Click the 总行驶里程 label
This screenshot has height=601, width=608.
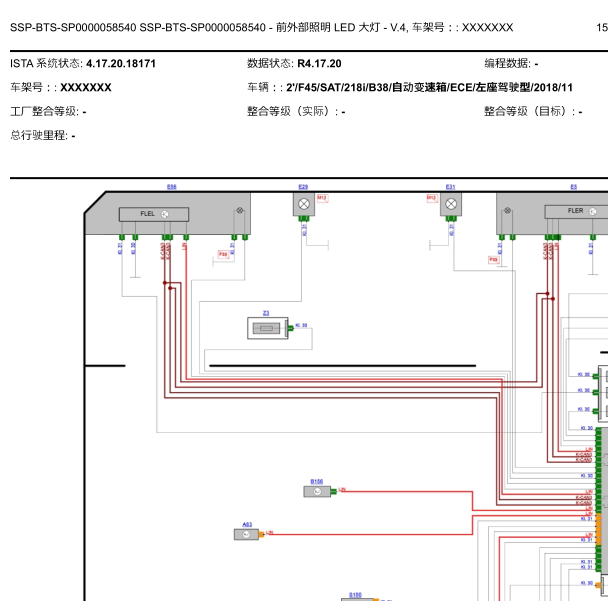(x=39, y=136)
